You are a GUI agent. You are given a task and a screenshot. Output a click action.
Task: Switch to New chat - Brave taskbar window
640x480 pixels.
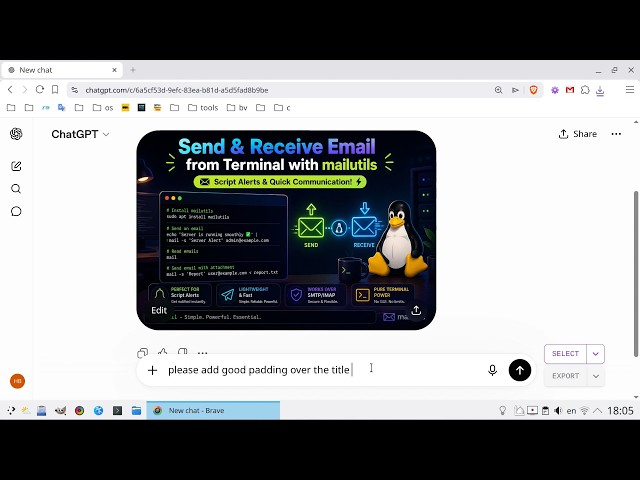[213, 410]
